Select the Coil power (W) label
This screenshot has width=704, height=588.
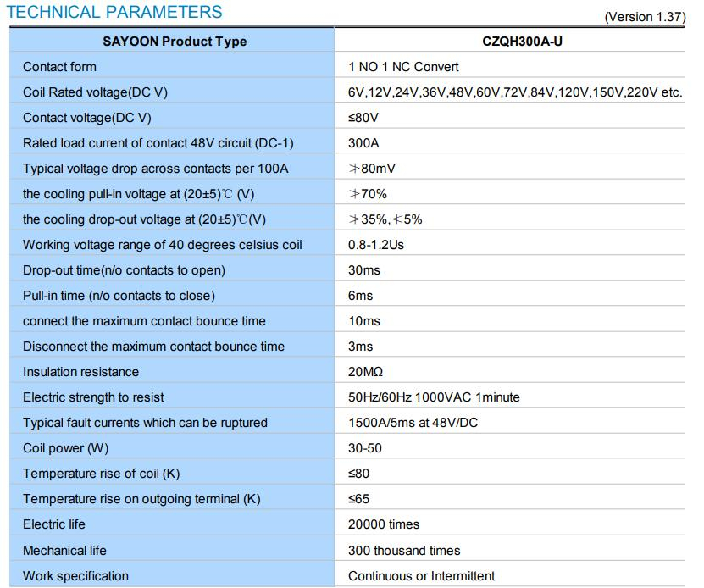tap(65, 448)
